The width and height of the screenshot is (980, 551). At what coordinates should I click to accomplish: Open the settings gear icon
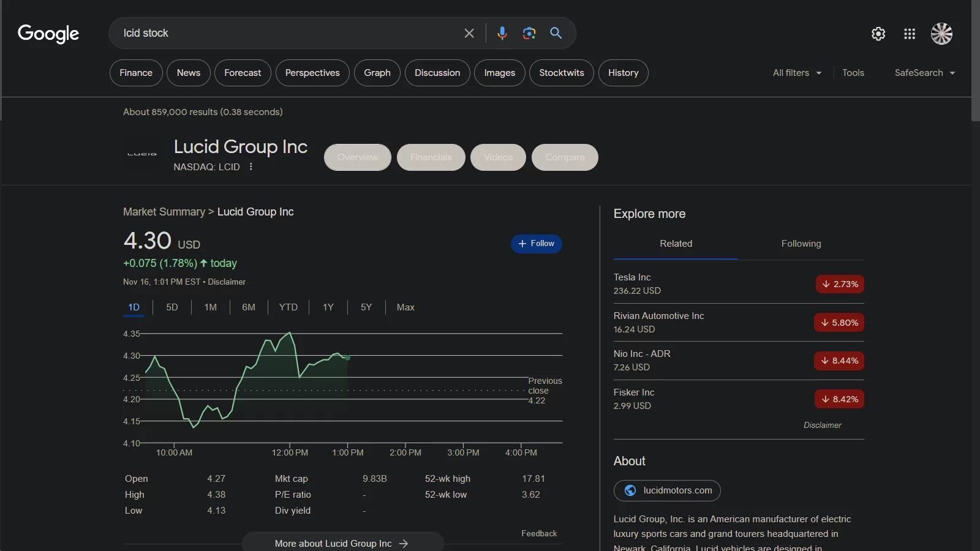point(878,34)
